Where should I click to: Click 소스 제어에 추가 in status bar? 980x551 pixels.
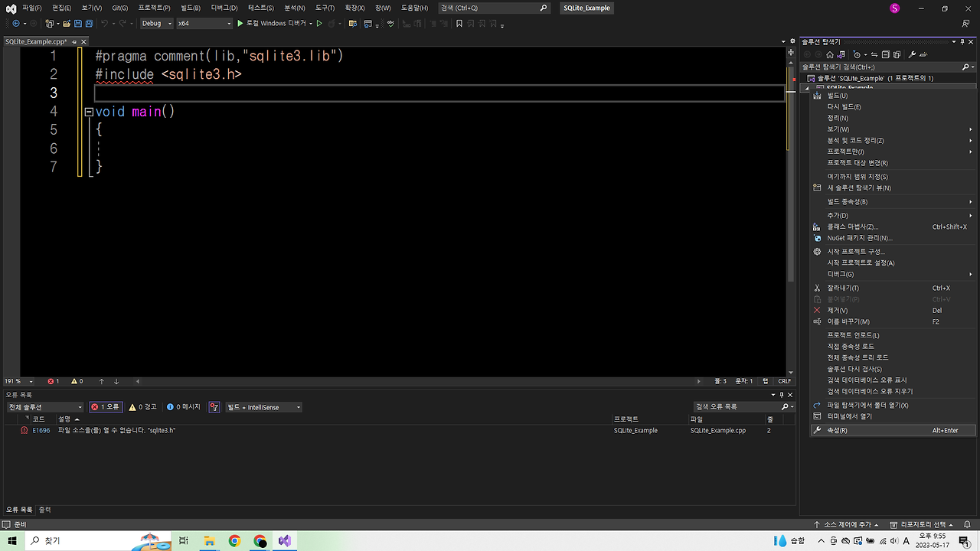pos(848,525)
